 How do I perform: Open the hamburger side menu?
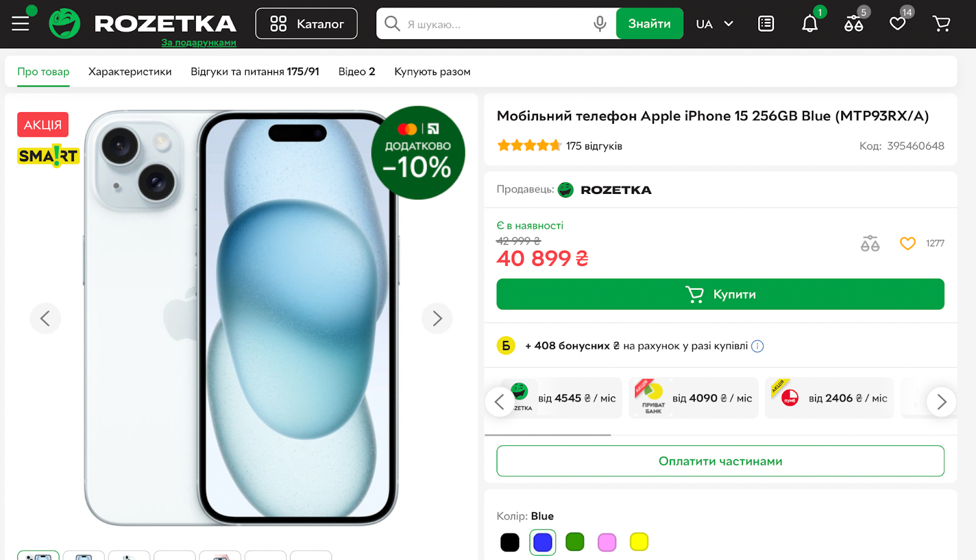(21, 24)
